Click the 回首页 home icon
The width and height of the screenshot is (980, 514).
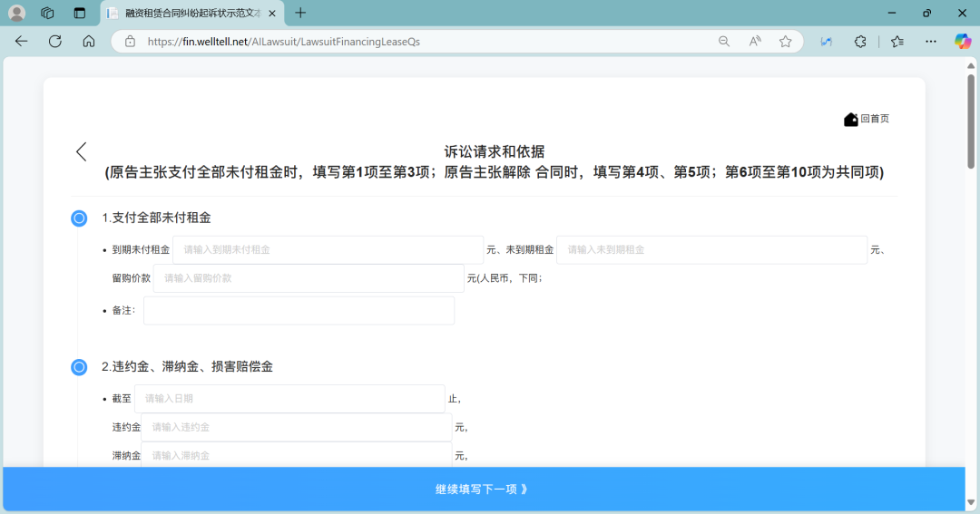[x=850, y=120]
